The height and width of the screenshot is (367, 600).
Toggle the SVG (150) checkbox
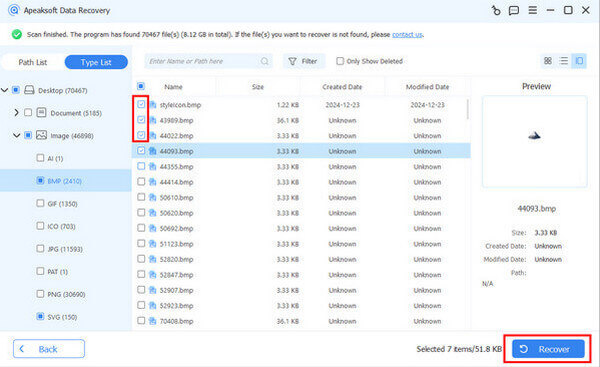[40, 316]
